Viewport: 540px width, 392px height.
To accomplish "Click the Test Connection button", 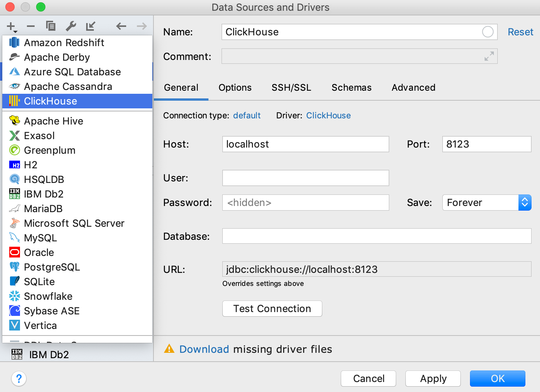I will (272, 309).
